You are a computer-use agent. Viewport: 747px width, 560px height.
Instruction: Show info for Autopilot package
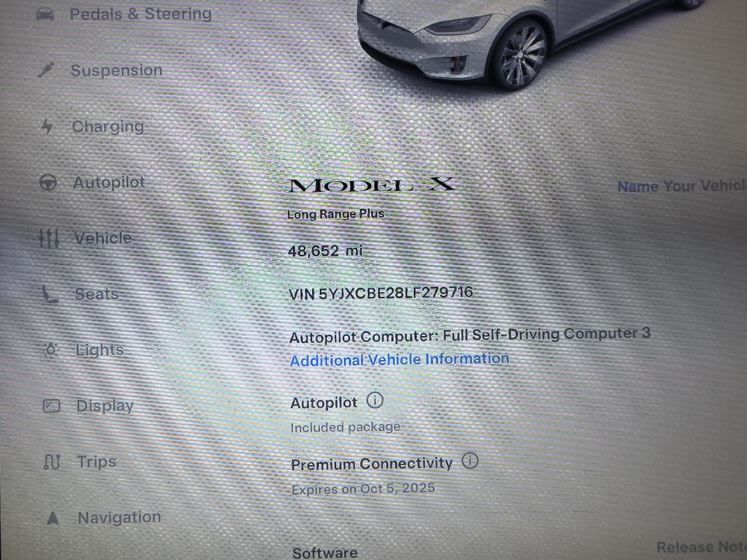coord(375,400)
